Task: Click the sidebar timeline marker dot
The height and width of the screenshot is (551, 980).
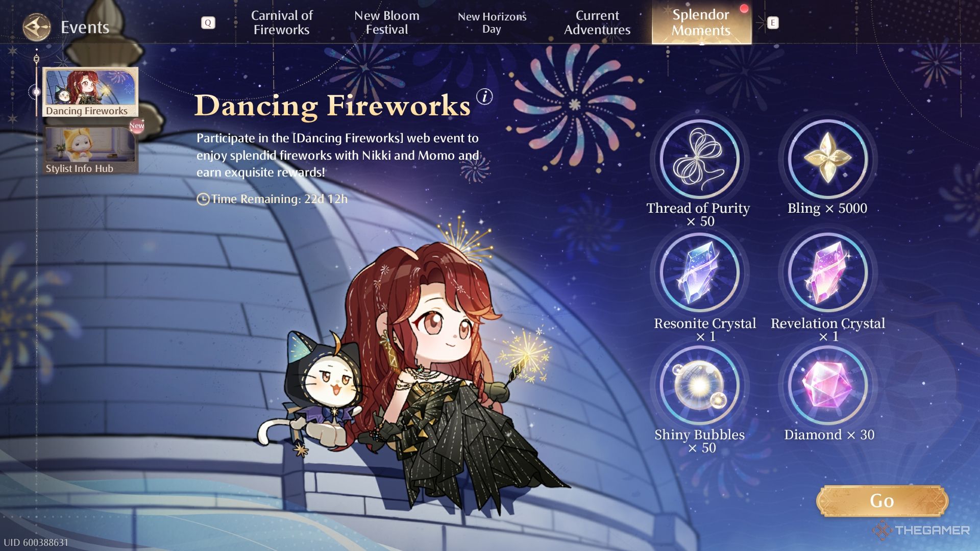Action: [36, 92]
